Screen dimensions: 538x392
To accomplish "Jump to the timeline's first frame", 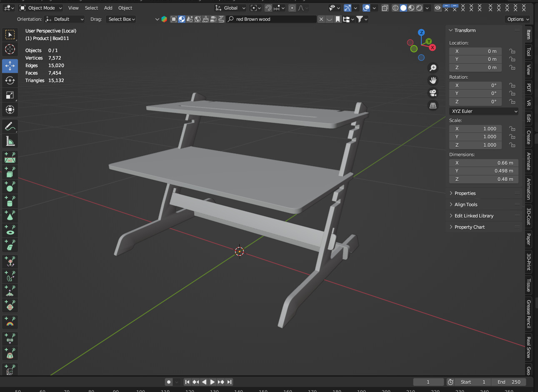I will pyautogui.click(x=188, y=382).
